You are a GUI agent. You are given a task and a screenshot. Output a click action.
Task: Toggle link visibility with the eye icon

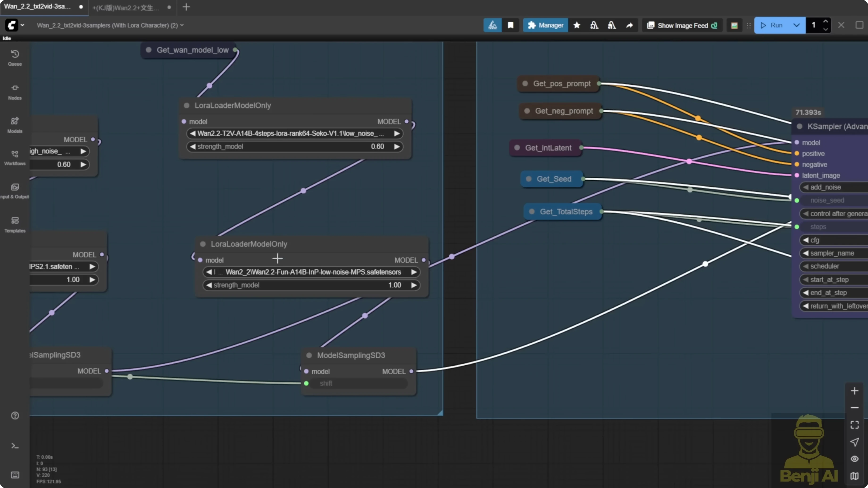[855, 459]
